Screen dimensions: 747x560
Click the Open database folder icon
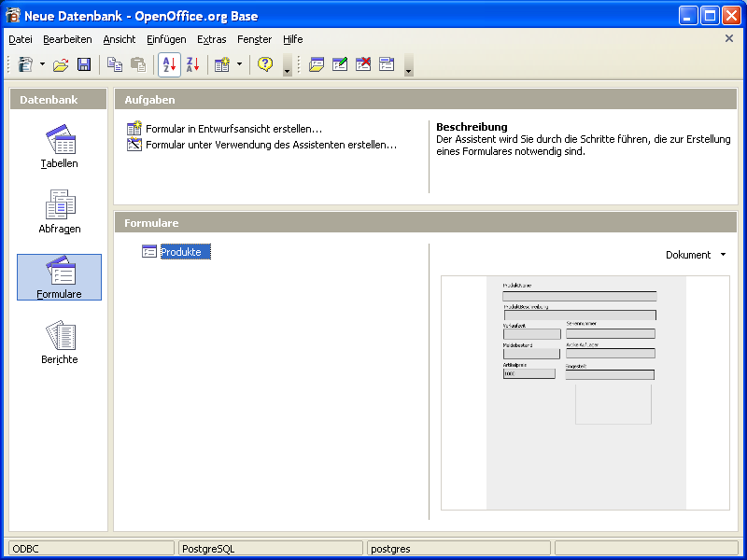(x=61, y=64)
